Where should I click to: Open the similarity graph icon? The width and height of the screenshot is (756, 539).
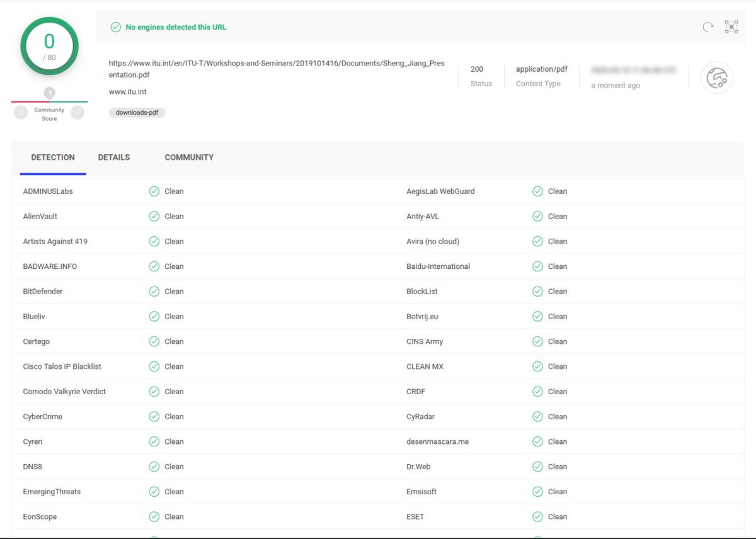[731, 26]
